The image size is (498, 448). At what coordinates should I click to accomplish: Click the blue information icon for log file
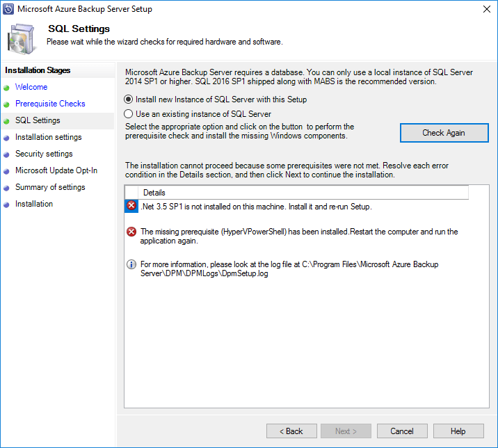pos(131,264)
